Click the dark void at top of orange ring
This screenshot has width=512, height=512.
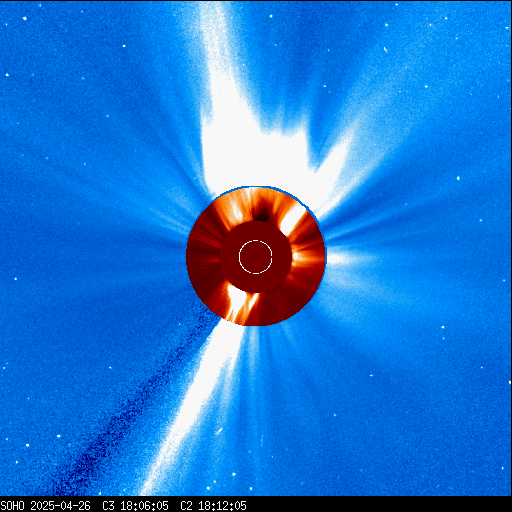pos(261,213)
